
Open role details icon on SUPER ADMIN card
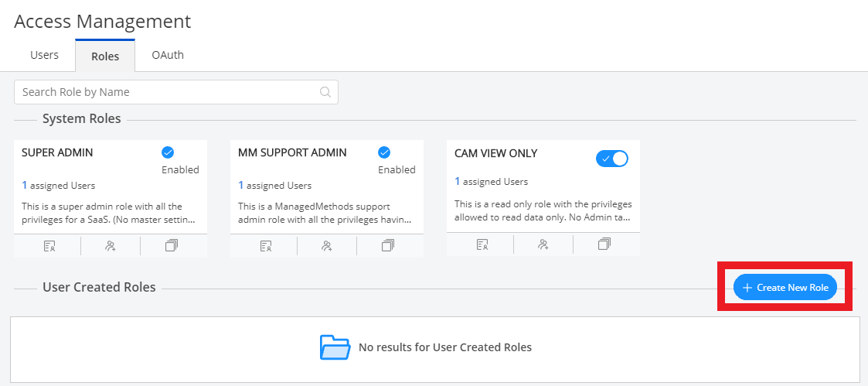49,246
